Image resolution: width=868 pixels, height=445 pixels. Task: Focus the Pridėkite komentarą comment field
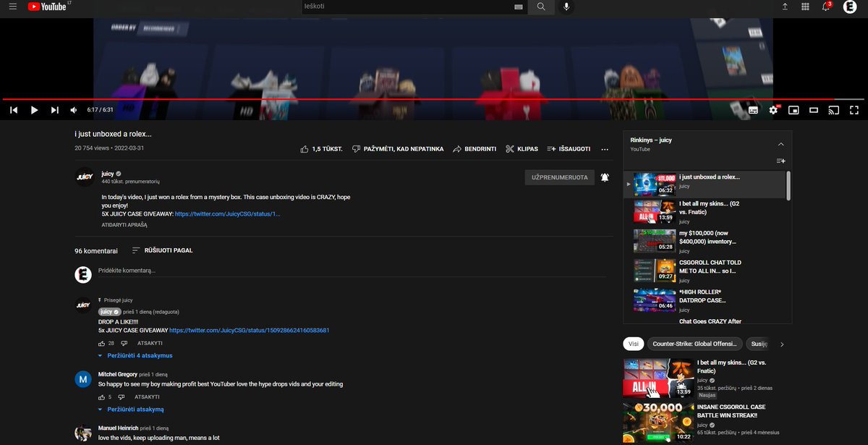tap(352, 271)
